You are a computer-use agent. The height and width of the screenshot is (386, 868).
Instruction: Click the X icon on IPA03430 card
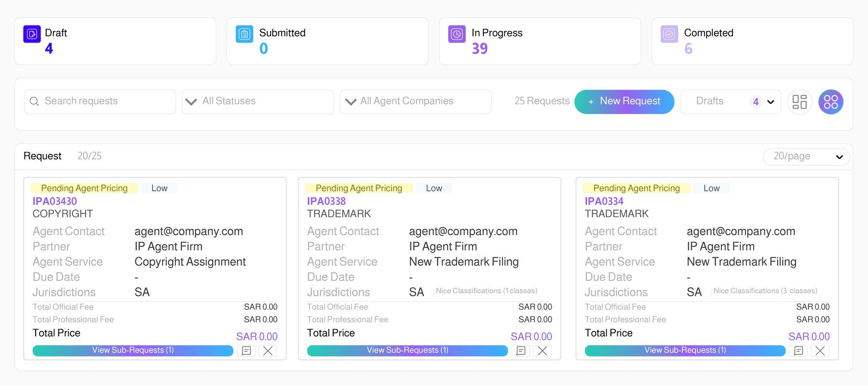[x=268, y=351]
